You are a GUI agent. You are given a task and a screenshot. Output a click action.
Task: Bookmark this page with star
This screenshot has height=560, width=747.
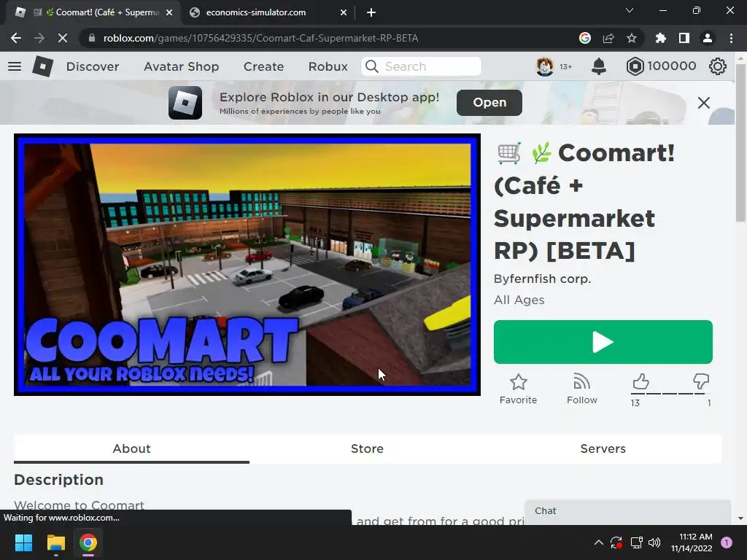(632, 38)
